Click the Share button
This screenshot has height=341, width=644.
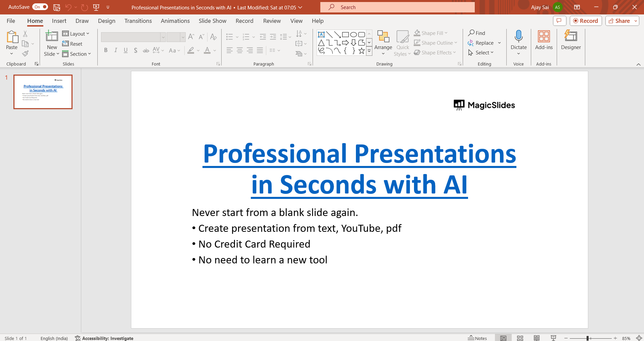coord(619,21)
